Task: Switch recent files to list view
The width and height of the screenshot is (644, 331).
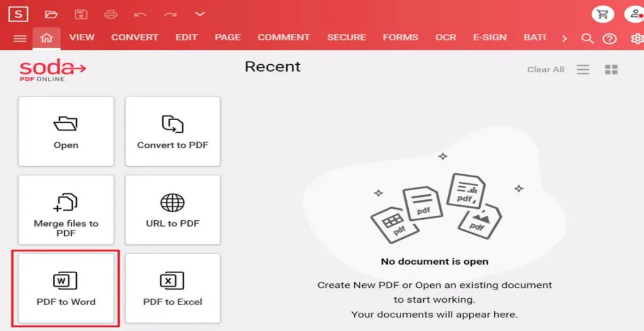Action: click(x=583, y=69)
